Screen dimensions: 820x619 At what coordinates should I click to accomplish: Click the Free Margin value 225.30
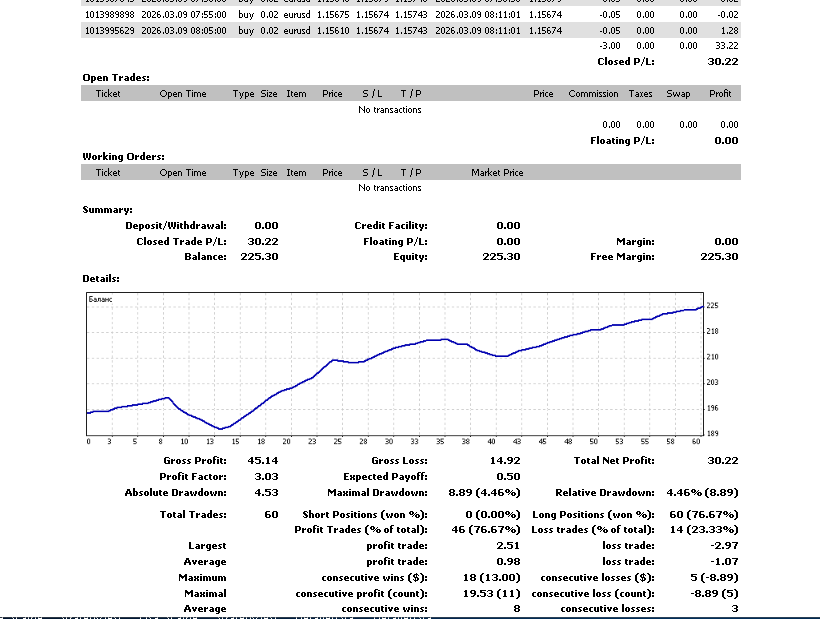[x=718, y=257]
